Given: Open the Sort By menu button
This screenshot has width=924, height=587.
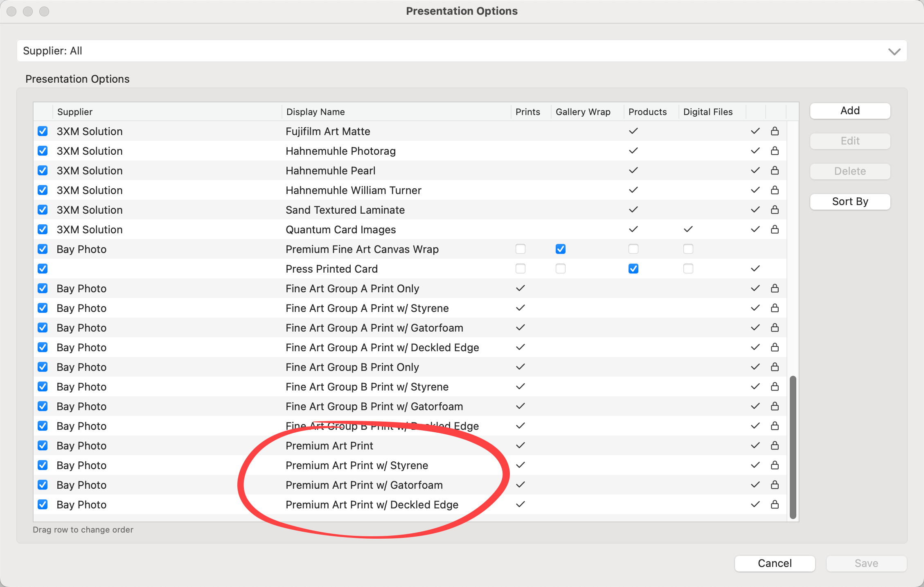Looking at the screenshot, I should (x=850, y=201).
